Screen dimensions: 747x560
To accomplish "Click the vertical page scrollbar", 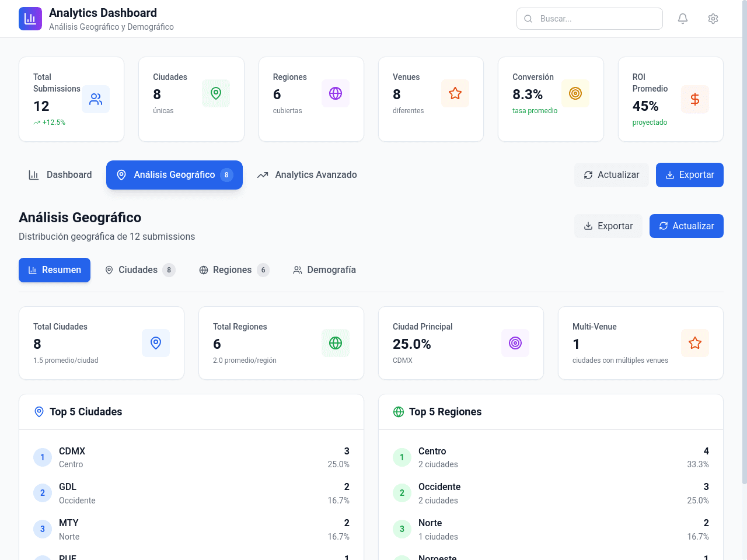I will pos(744,242).
